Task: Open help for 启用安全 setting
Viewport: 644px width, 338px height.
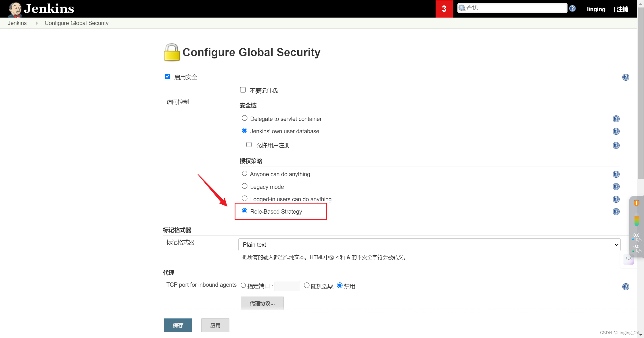Action: click(626, 77)
